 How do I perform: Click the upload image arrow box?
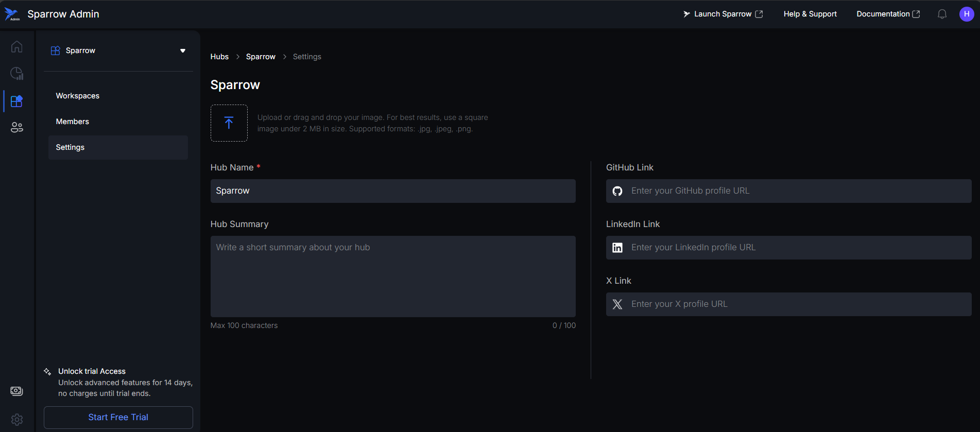(x=229, y=123)
